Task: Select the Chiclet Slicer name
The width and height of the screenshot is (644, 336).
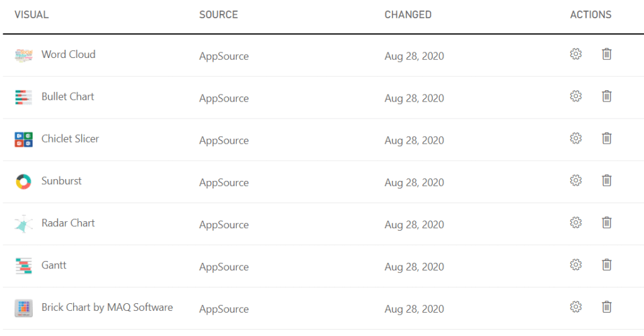Action: point(70,139)
